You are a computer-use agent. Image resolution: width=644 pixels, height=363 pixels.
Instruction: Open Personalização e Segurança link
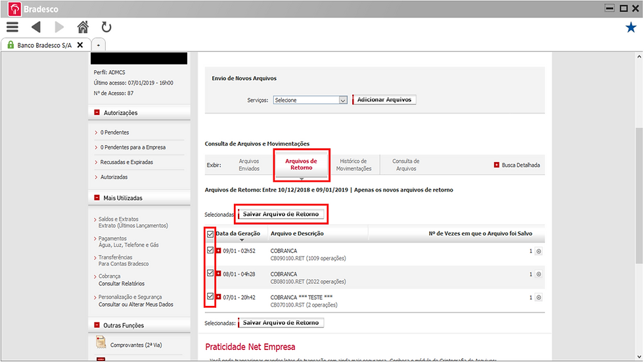click(x=136, y=301)
